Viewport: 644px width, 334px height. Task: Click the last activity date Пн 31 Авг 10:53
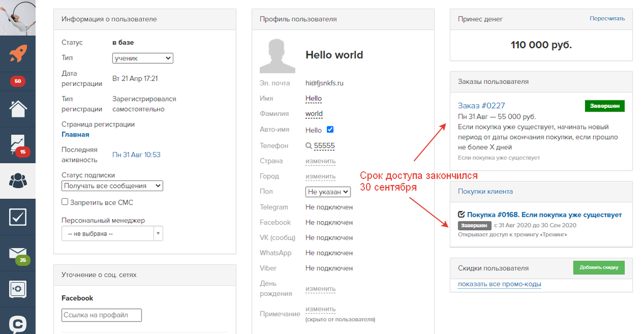(x=136, y=155)
